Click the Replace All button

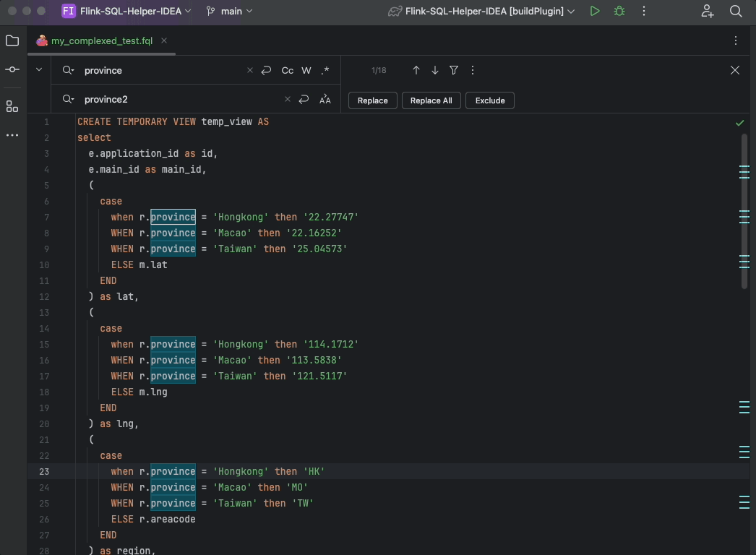tap(431, 100)
